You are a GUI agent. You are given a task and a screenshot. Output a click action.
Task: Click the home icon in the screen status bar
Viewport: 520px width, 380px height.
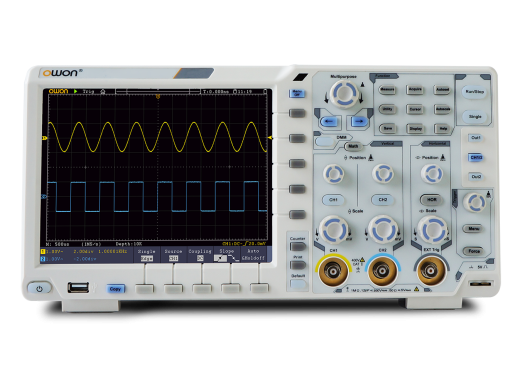(x=103, y=91)
